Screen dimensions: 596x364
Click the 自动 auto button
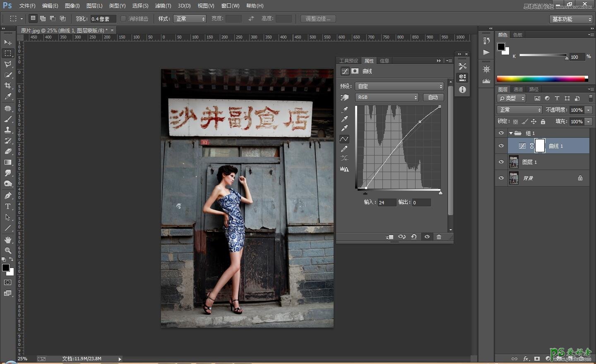(x=433, y=97)
